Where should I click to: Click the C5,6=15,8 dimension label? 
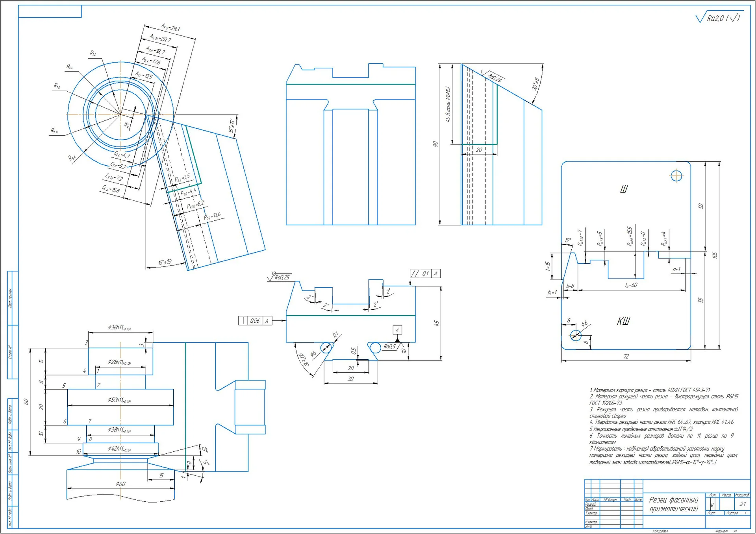tap(111, 190)
